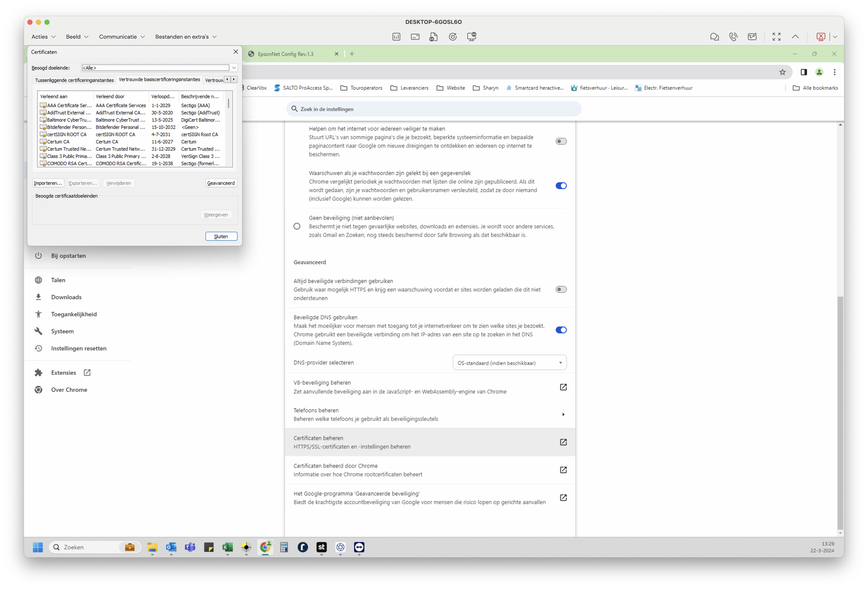Open Chrome side panel icon
The width and height of the screenshot is (868, 589).
804,72
